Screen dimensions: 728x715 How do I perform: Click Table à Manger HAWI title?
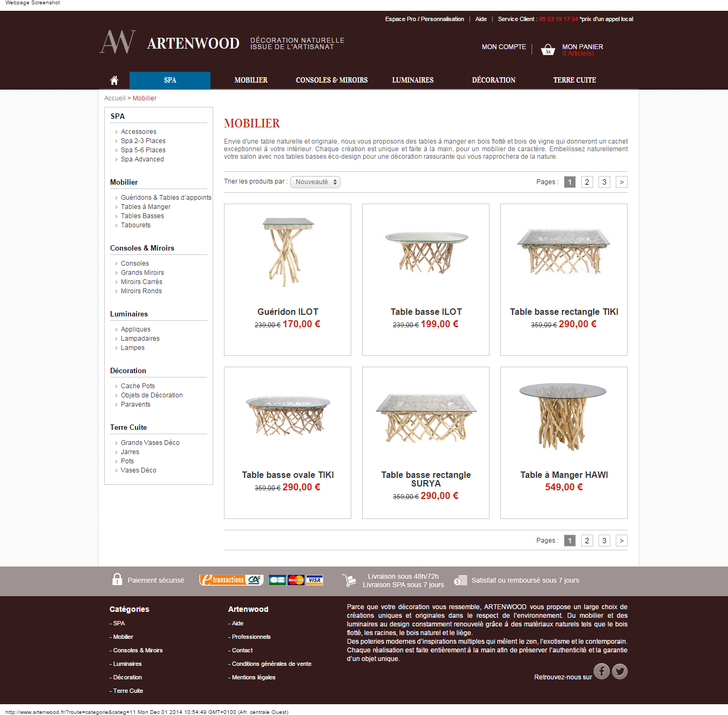(564, 475)
